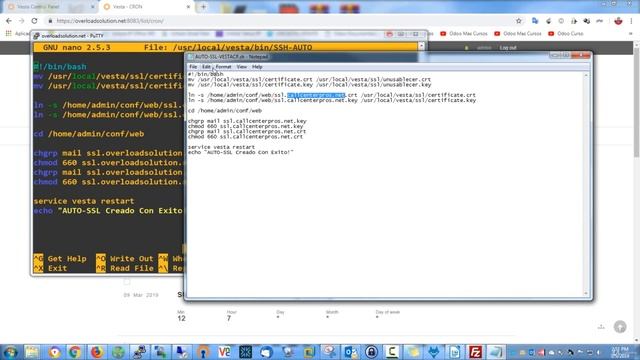This screenshot has height=360, width=640.
Task: Click the 'cd /home/admin/conf/web' line in Notepad
Action: tap(224, 111)
